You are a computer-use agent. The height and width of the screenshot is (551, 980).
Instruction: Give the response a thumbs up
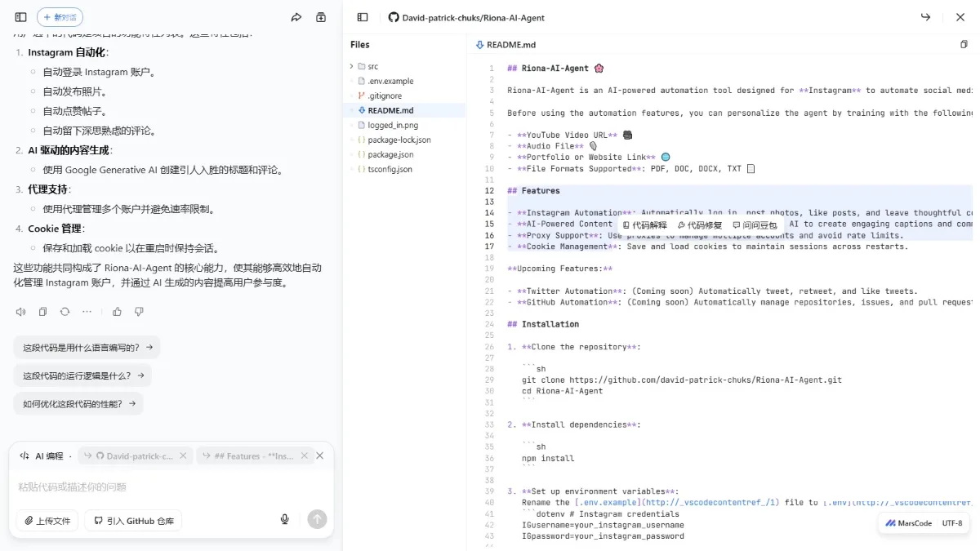117,311
